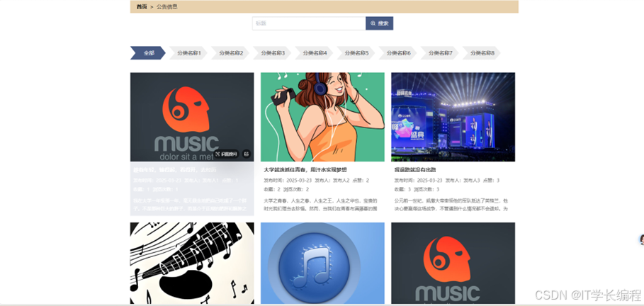Open the concert stage thumbnail
This screenshot has height=306, width=644.
(x=453, y=117)
